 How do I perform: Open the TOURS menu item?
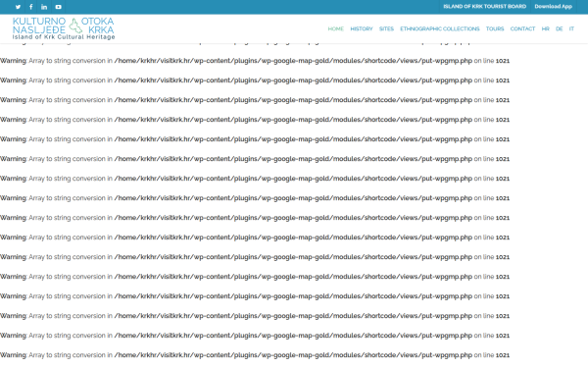(495, 28)
